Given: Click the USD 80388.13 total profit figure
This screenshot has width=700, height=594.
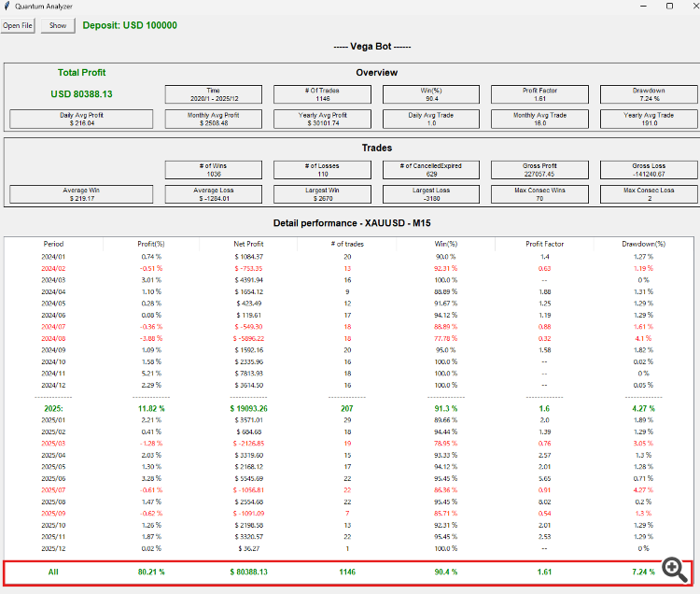Looking at the screenshot, I should [x=81, y=94].
